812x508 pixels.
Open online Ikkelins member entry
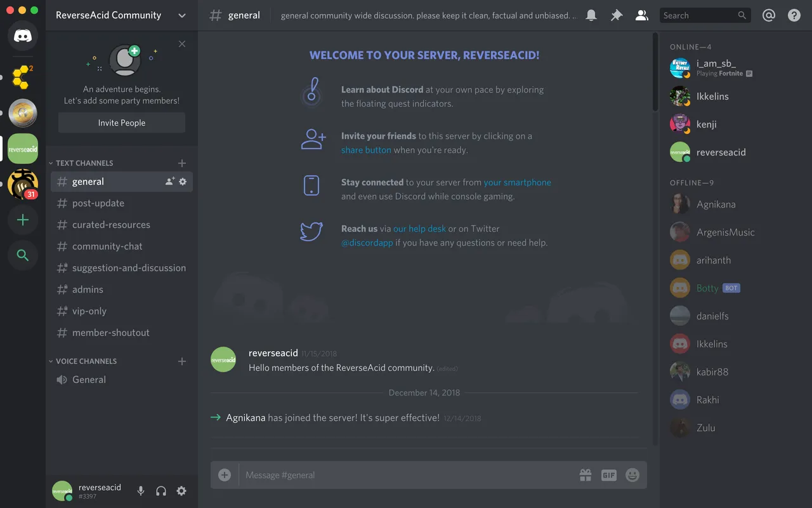coord(736,97)
